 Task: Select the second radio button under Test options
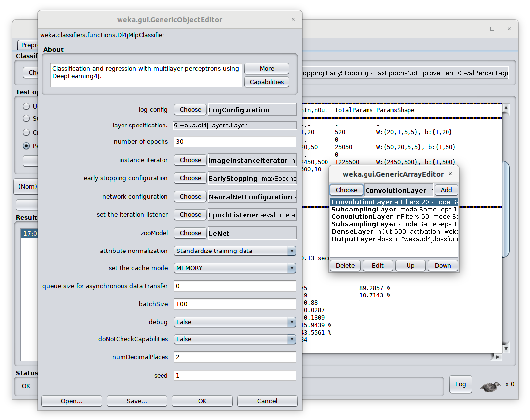click(26, 118)
